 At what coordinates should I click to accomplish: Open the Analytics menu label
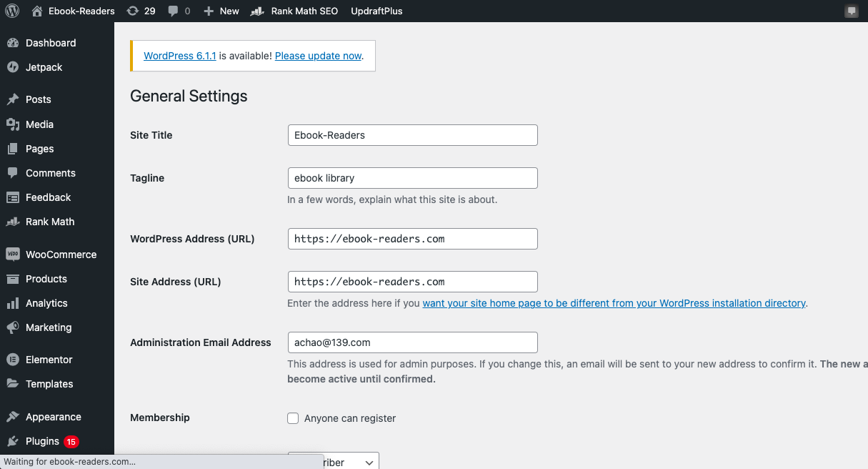[46, 303]
